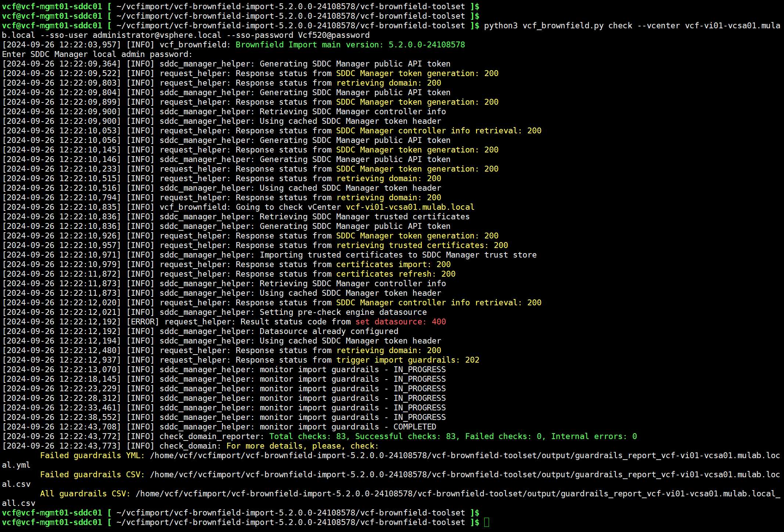Click the topmost 'vcf@vcf-mgmt01-sddc01' prompt
This screenshot has width=784, height=532.
pyautogui.click(x=52, y=7)
